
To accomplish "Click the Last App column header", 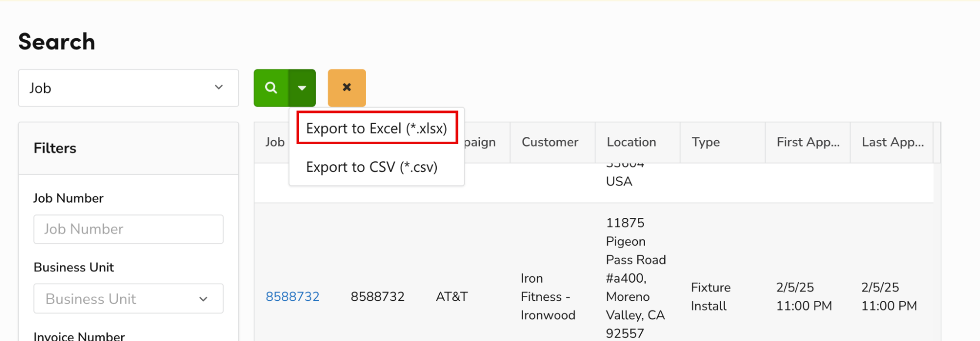I will point(891,142).
